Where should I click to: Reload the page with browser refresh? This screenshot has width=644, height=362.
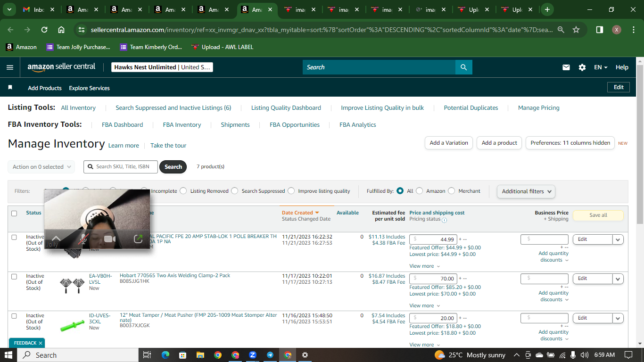(x=44, y=30)
